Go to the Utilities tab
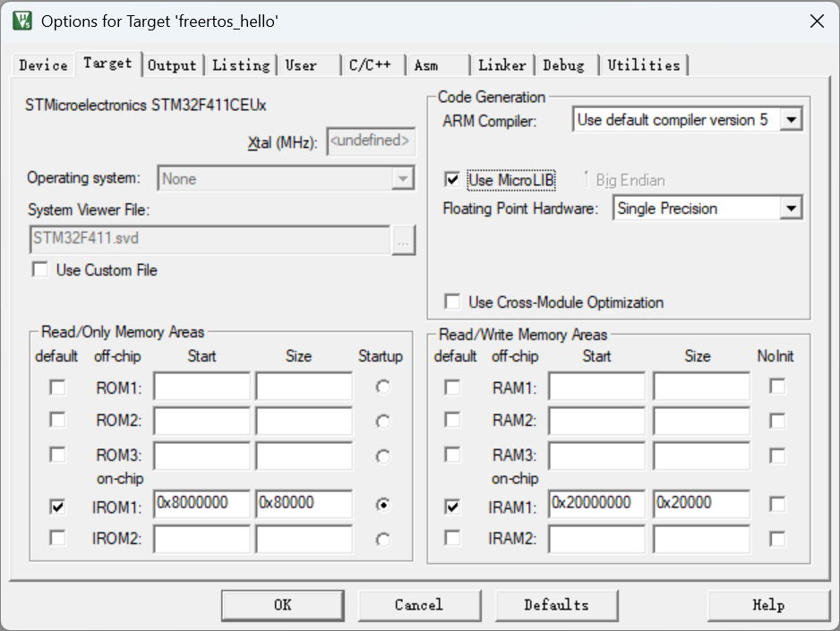The height and width of the screenshot is (631, 840). point(644,65)
